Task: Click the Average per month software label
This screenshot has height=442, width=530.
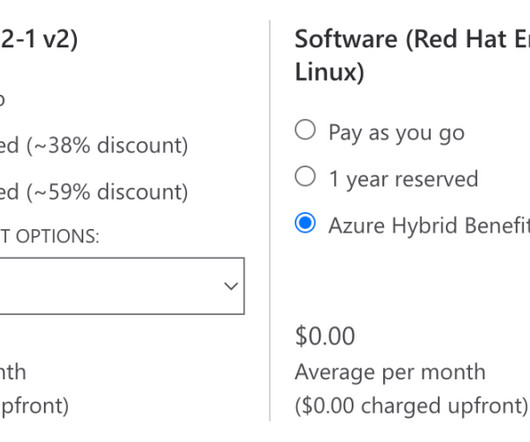Action: (x=390, y=372)
